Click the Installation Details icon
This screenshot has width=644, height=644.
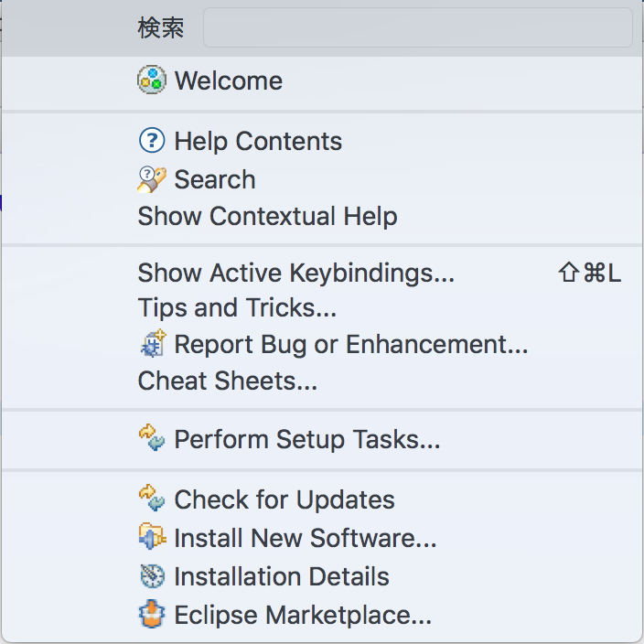pyautogui.click(x=151, y=576)
